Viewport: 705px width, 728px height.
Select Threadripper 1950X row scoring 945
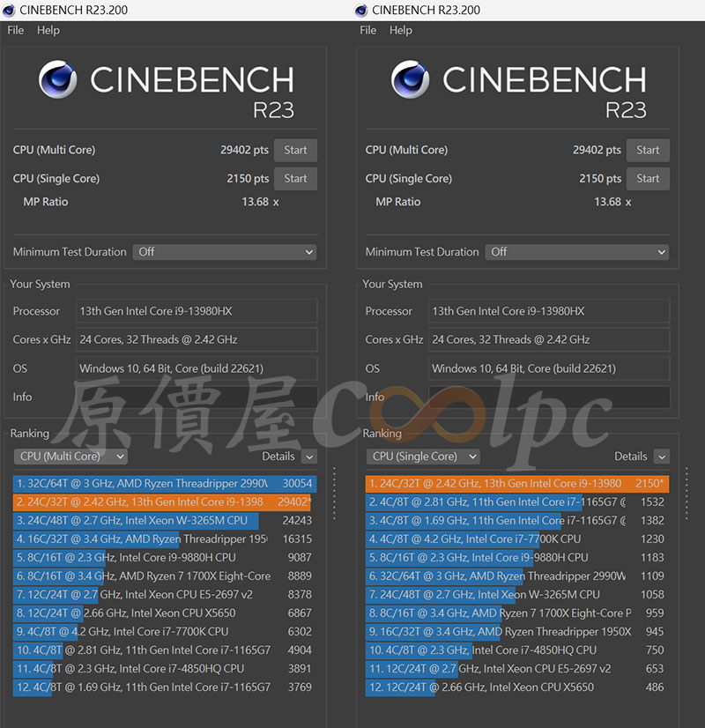coord(517,631)
